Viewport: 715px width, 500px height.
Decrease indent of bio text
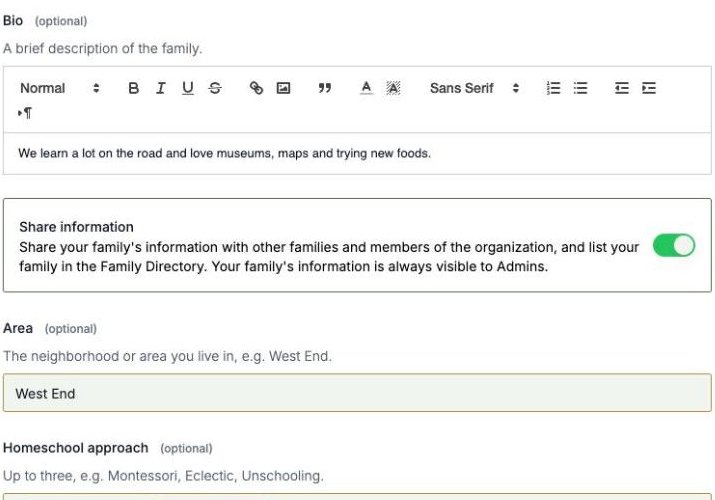point(622,88)
